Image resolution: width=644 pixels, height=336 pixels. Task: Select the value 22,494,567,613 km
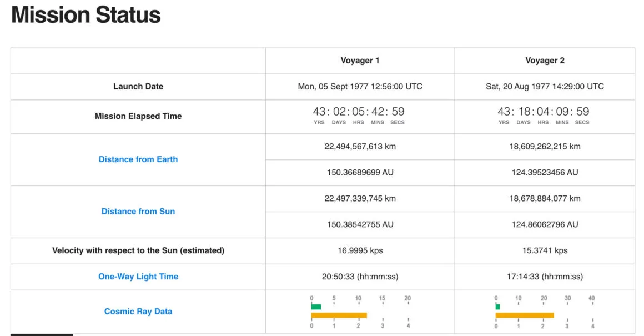coord(360,147)
